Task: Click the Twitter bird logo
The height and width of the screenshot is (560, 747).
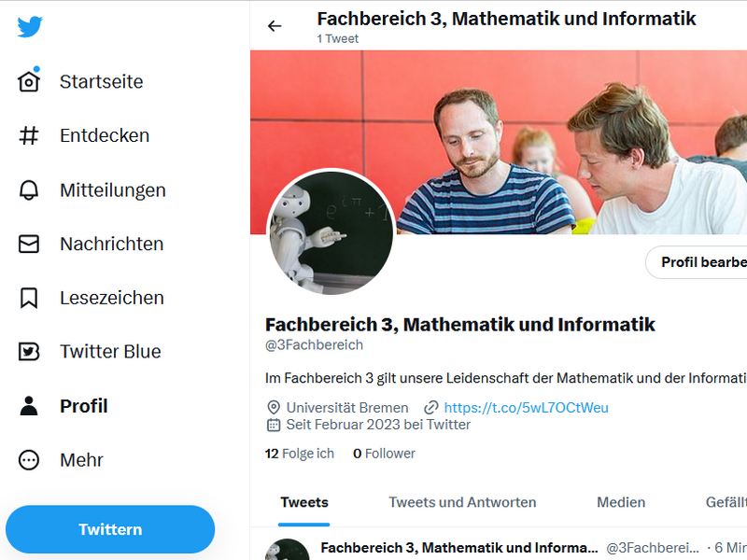Action: coord(30,27)
